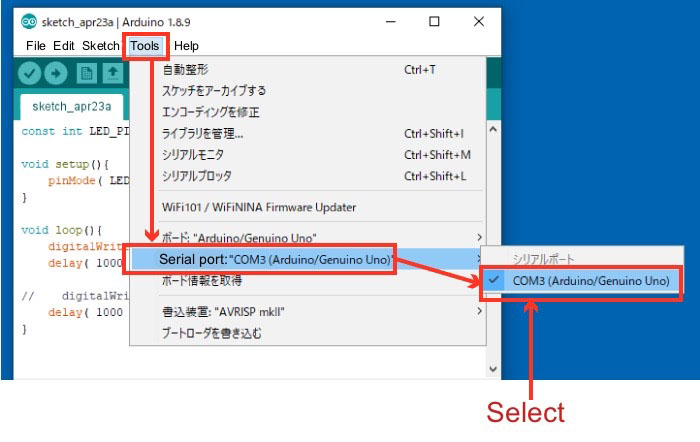Click the scrollbar up arrow in editor
This screenshot has width=700, height=442.
tap(493, 130)
